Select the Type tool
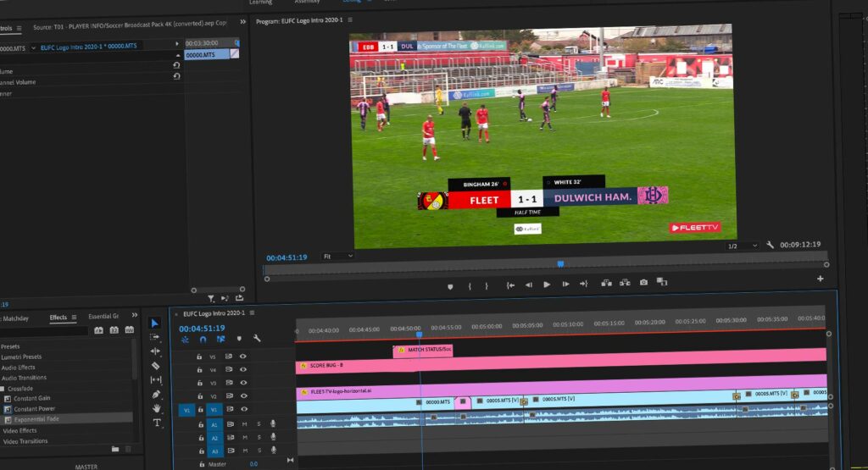This screenshot has width=868, height=470. pos(157,423)
